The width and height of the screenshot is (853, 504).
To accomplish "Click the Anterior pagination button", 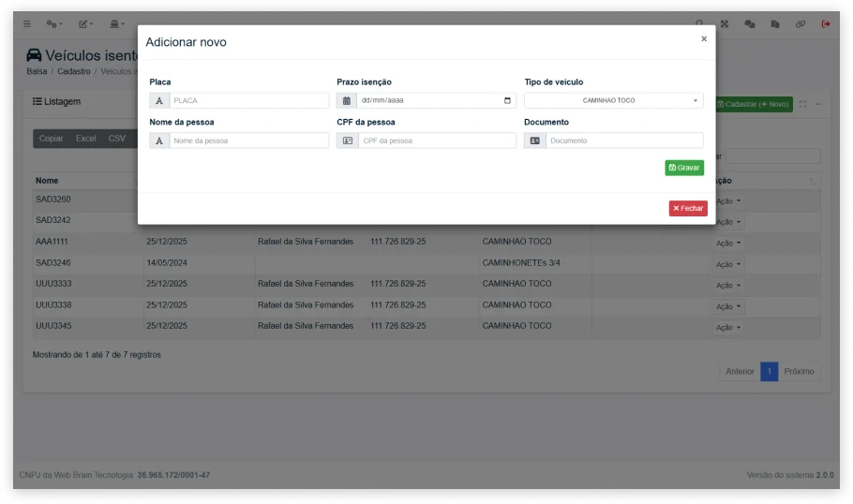I will click(x=740, y=371).
